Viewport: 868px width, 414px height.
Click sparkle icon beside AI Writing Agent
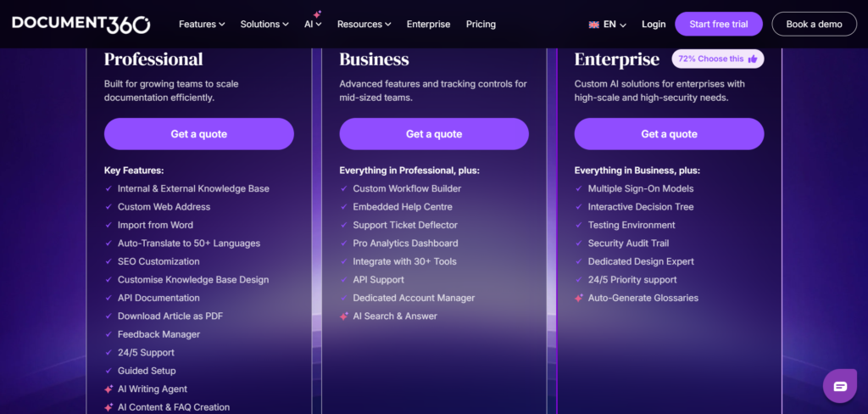click(108, 389)
